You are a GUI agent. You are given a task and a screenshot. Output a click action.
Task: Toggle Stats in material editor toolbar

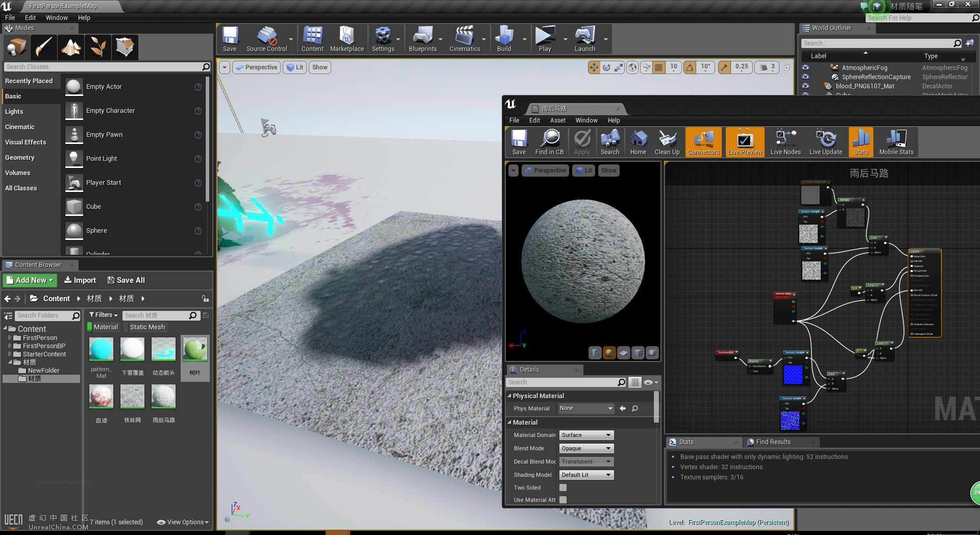(x=861, y=142)
